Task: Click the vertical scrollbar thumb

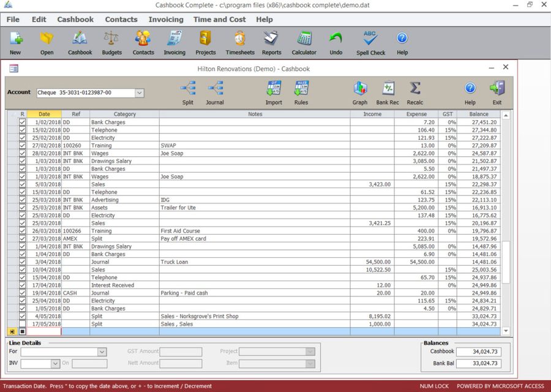Action: [x=506, y=262]
